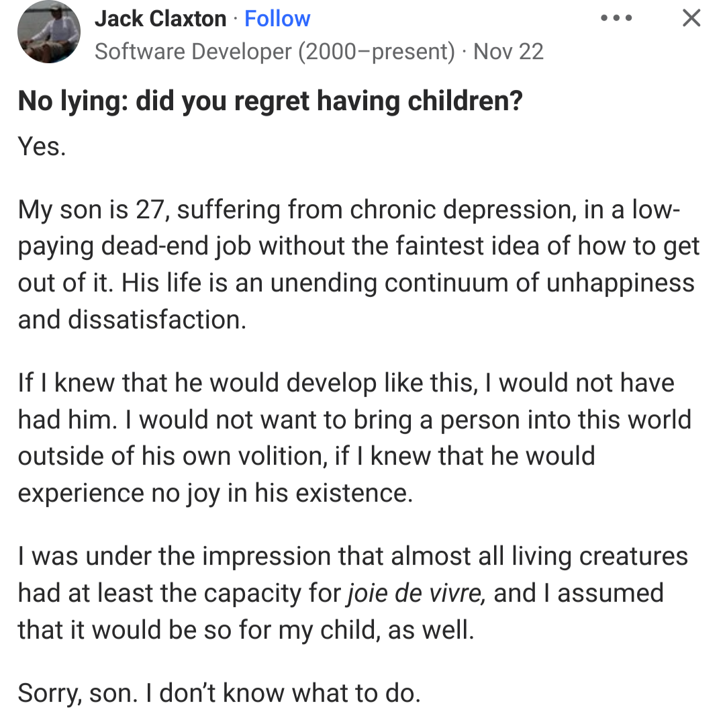This screenshot has width=725, height=728.
Task: Click the paragraph starting "If I knew"
Action: point(354,437)
